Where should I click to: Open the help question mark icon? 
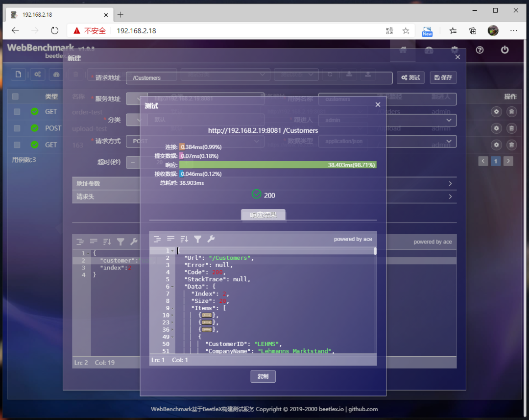[x=480, y=50]
